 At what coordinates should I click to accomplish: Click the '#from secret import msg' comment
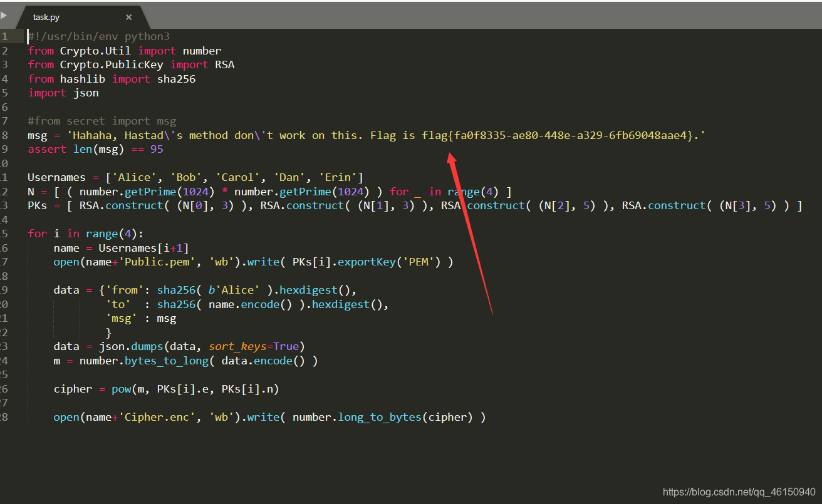point(101,121)
